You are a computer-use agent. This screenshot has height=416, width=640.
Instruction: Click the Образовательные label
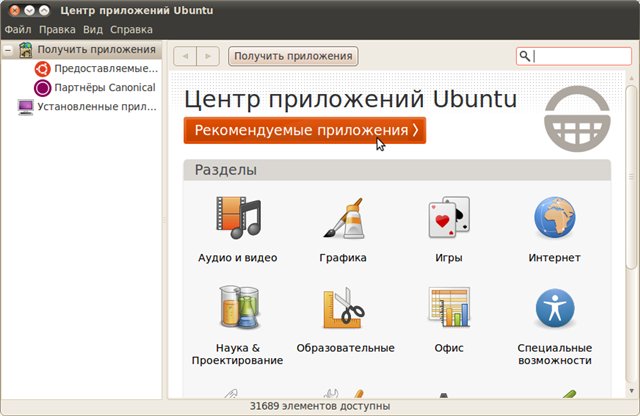pyautogui.click(x=345, y=348)
